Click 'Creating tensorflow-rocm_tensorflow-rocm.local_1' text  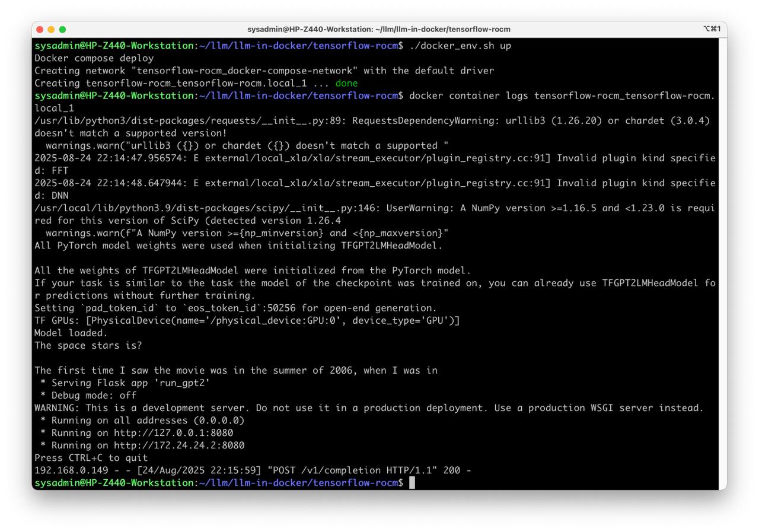click(x=171, y=83)
